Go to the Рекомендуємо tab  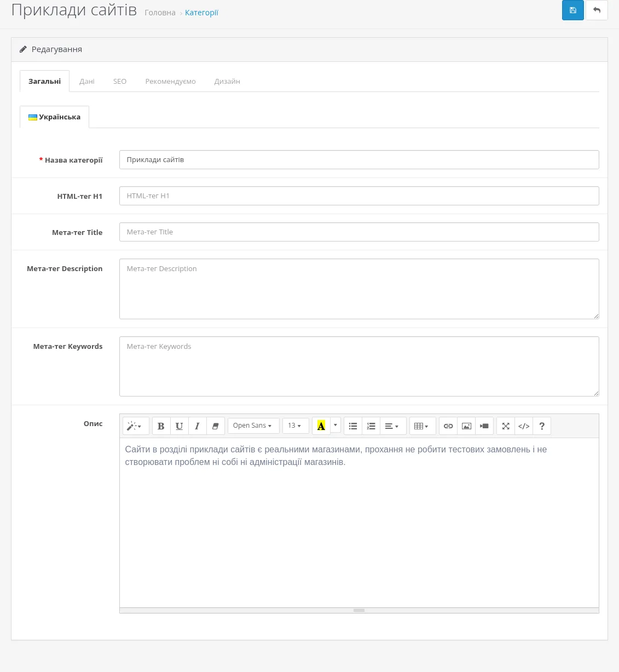click(170, 81)
